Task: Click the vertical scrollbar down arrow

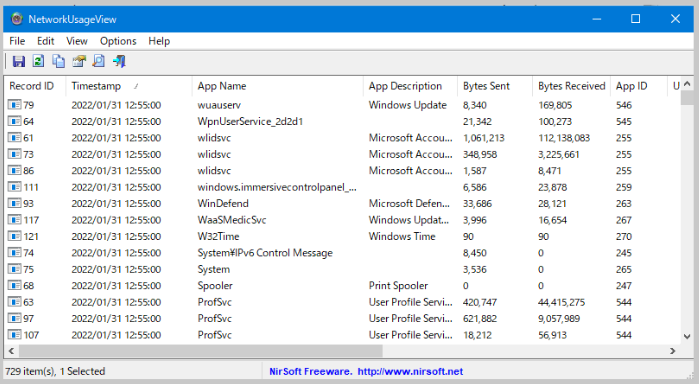Action: point(687,337)
